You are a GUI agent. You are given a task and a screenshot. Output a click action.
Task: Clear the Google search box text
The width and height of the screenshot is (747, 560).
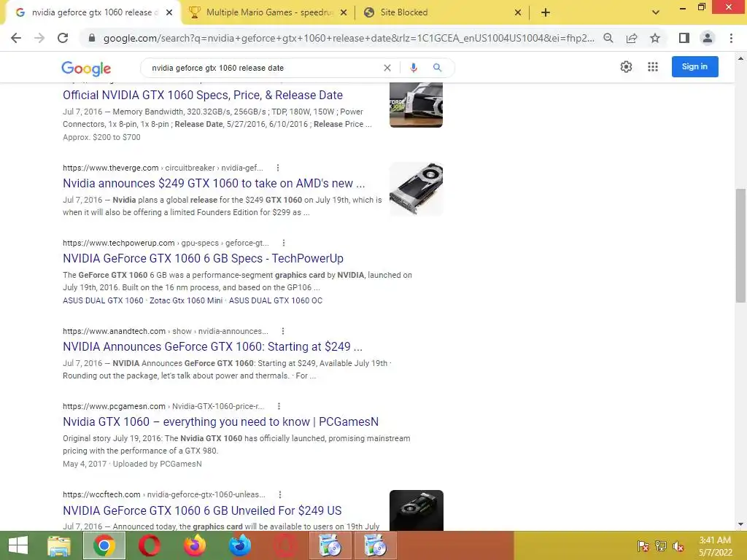tap(387, 68)
